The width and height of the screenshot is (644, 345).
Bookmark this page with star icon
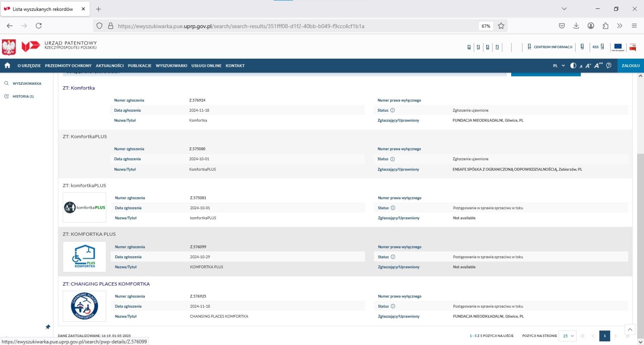pyautogui.click(x=501, y=26)
